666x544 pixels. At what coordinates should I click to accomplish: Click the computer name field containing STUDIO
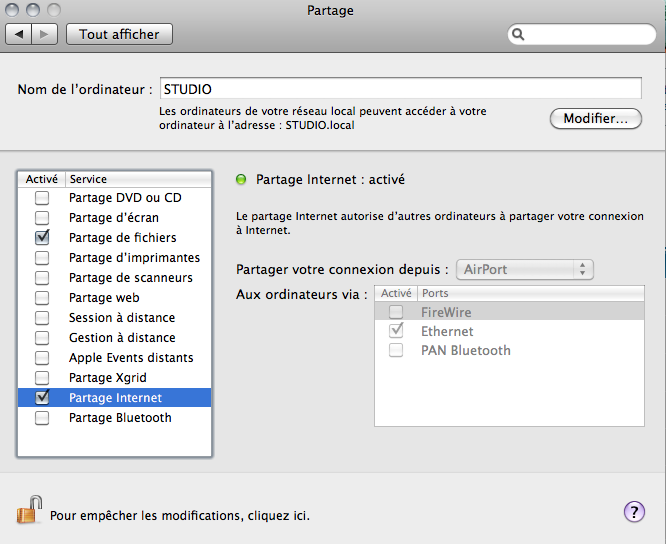399,89
